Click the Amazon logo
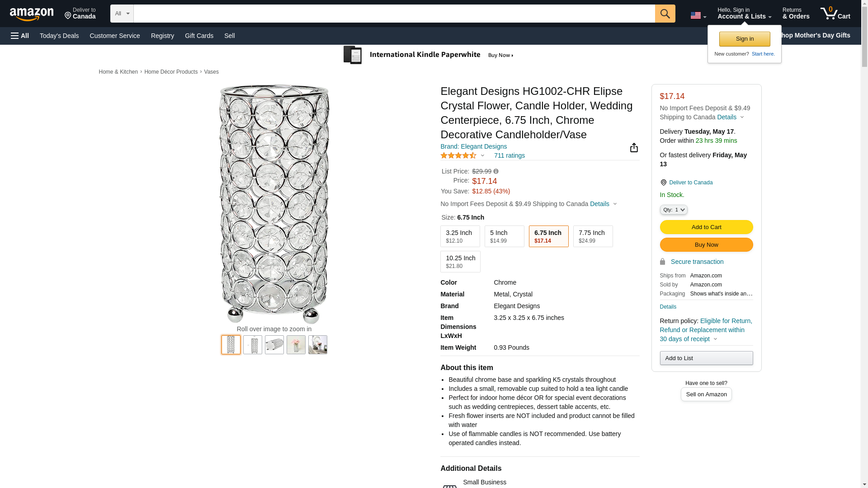 [x=32, y=14]
